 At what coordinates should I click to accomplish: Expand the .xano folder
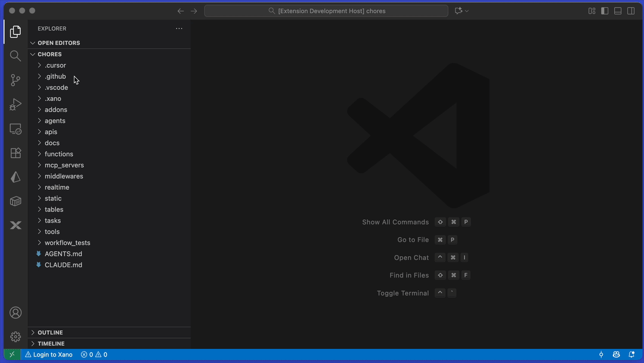point(109,99)
